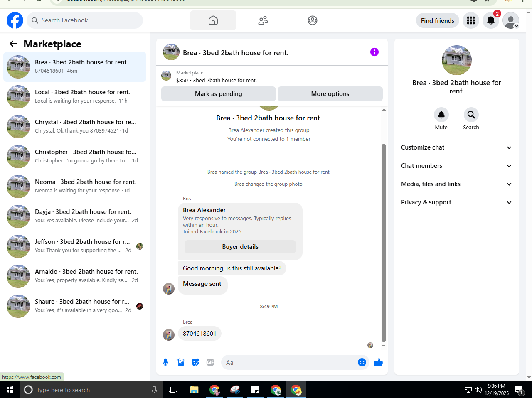Open Local 3bed 2bath conversation
This screenshot has width=532, height=398.
75,97
